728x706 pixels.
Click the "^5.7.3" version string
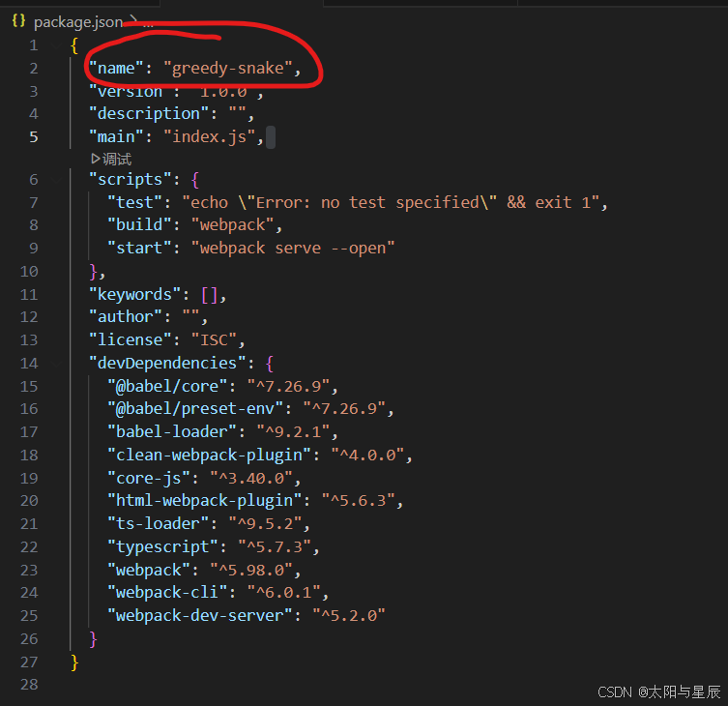tap(275, 547)
